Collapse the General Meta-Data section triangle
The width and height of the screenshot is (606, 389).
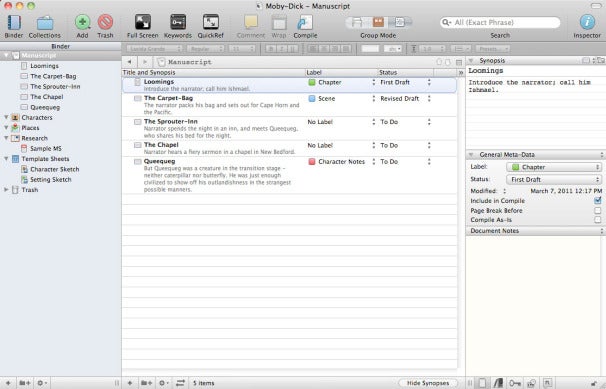point(471,155)
